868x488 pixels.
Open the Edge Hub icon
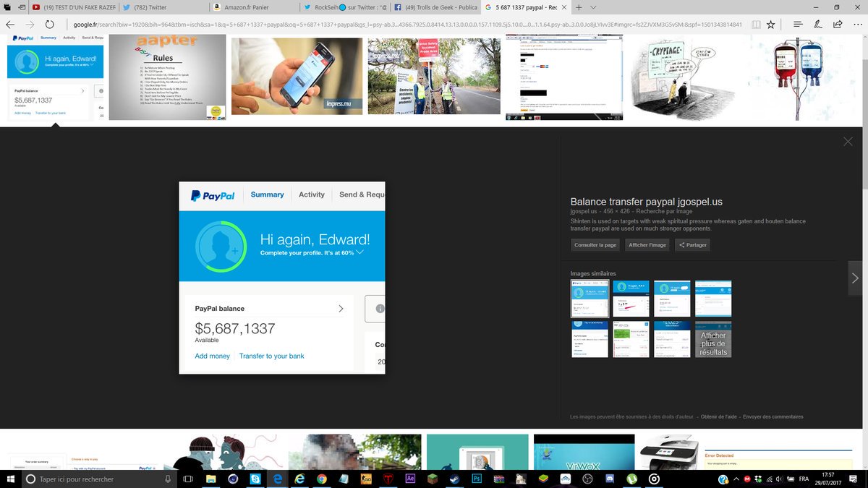coord(798,24)
